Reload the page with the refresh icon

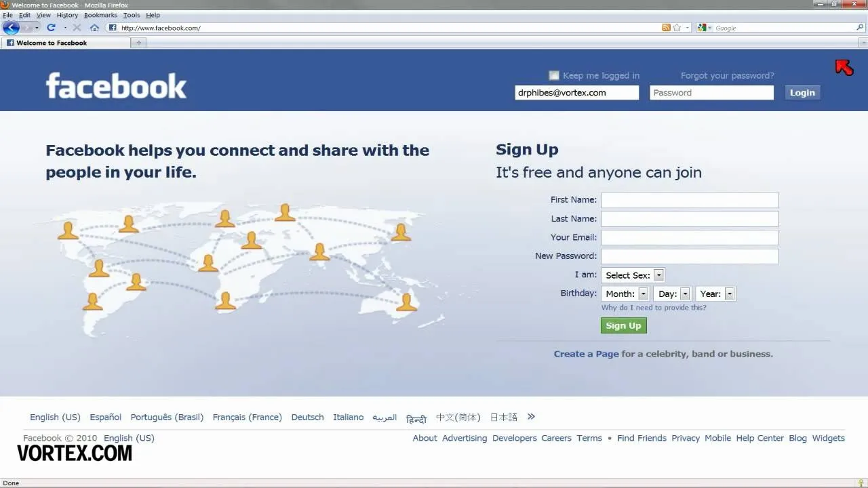point(51,28)
